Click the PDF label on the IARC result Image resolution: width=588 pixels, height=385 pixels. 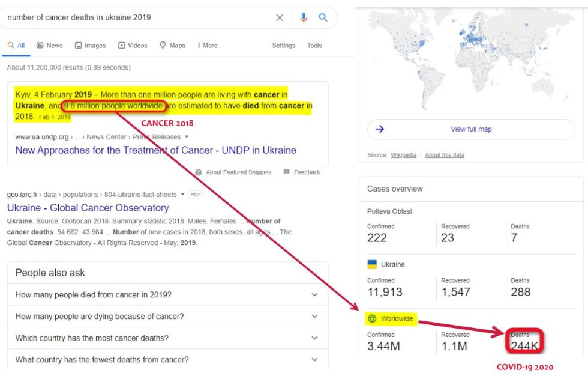(x=196, y=195)
